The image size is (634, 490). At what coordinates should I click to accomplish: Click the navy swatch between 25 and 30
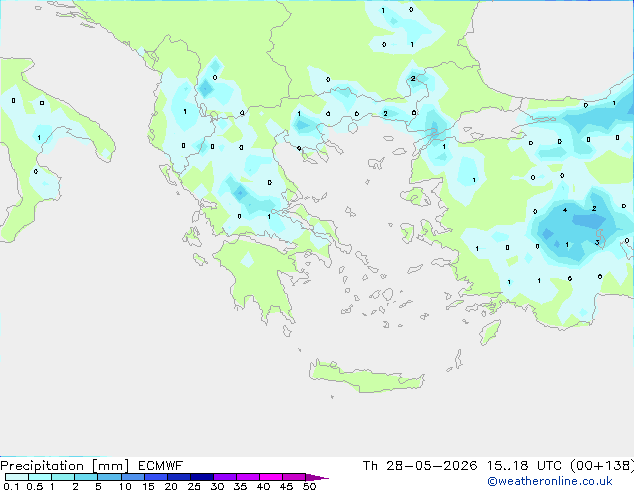(x=202, y=477)
